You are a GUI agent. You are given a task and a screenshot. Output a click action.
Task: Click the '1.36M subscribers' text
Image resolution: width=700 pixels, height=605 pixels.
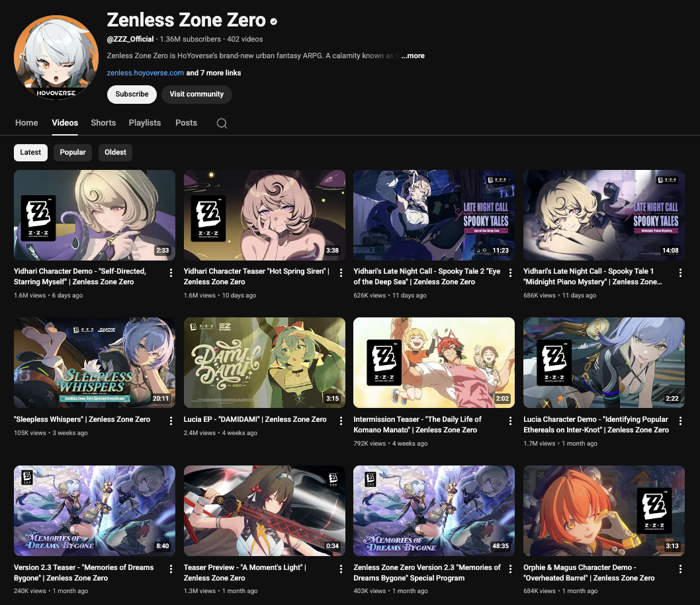click(190, 39)
